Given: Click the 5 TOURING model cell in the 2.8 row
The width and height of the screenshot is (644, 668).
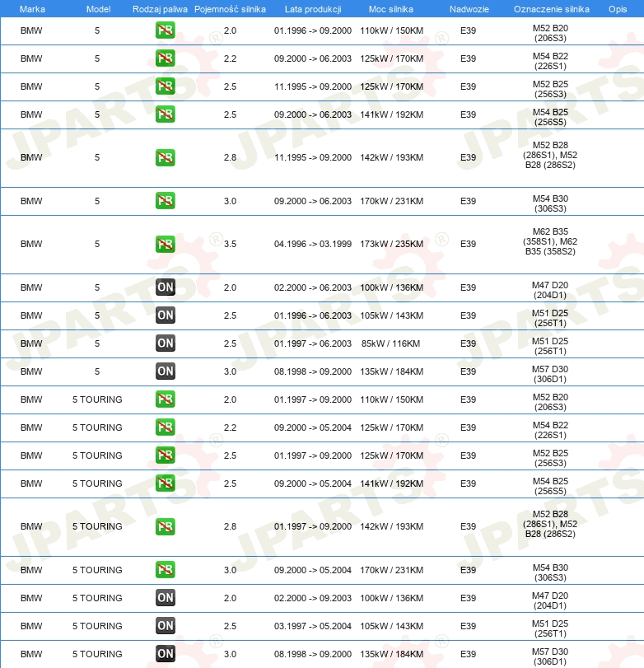Looking at the screenshot, I should (x=97, y=526).
